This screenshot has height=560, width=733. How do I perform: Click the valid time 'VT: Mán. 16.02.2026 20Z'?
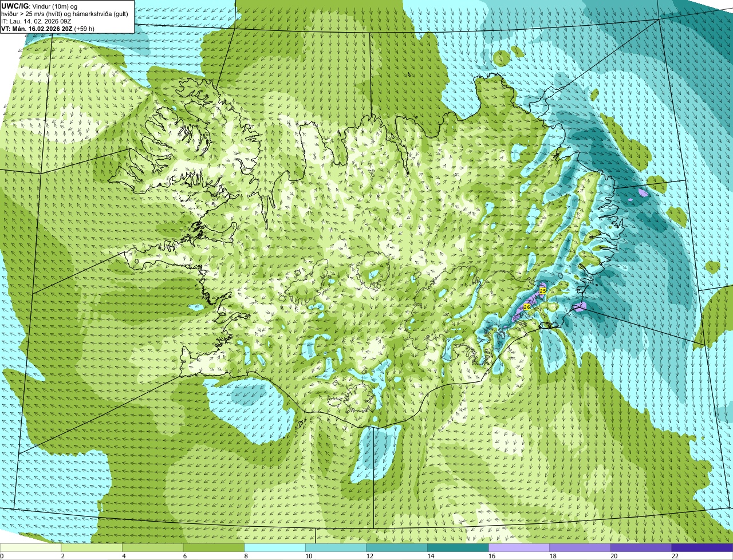37,28
